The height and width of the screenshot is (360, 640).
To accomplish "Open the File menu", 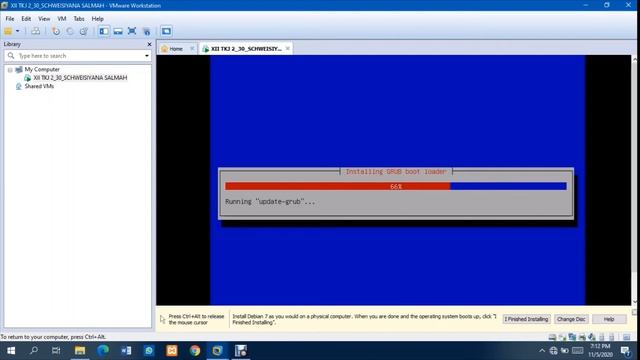I will pos(10,19).
